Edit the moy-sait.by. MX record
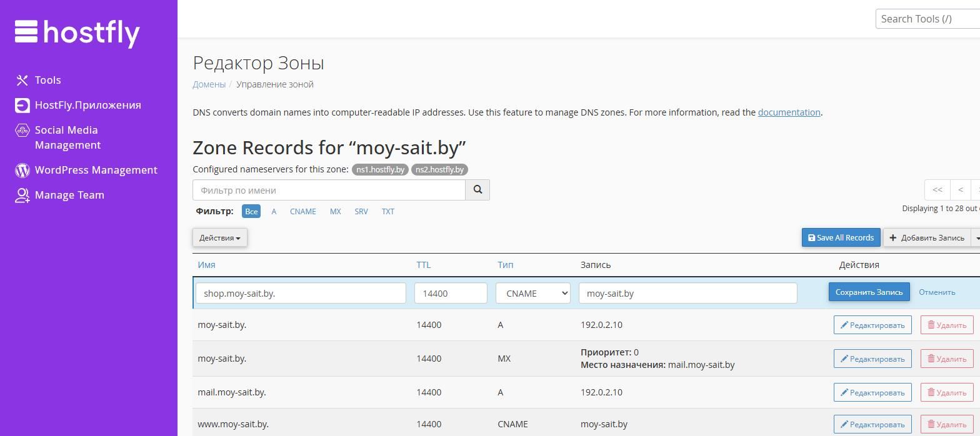Screen dimensions: 980x436 (872, 359)
